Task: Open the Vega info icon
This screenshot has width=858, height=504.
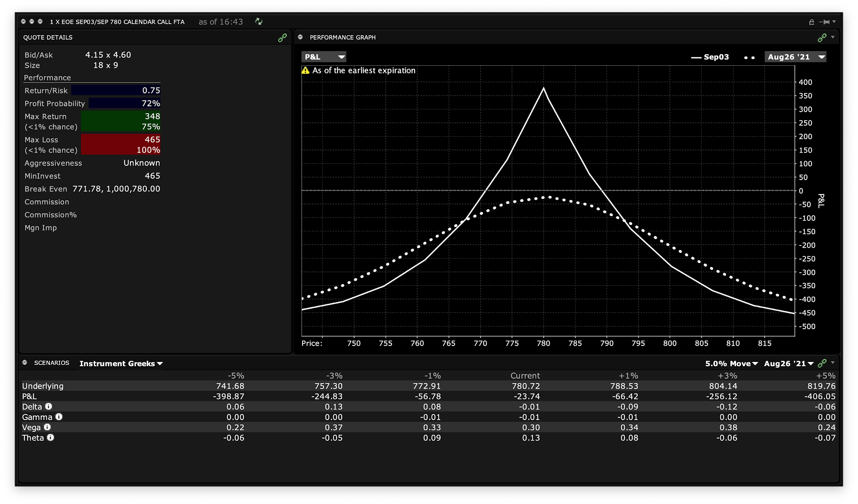Action: tap(47, 427)
